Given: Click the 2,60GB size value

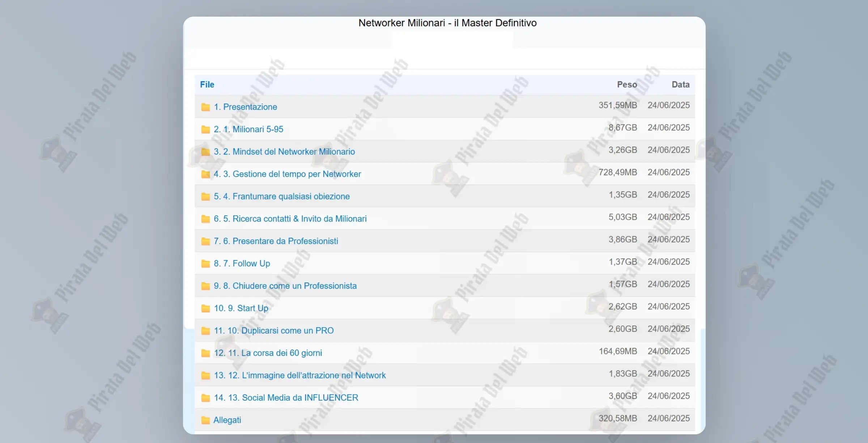Looking at the screenshot, I should click(623, 329).
